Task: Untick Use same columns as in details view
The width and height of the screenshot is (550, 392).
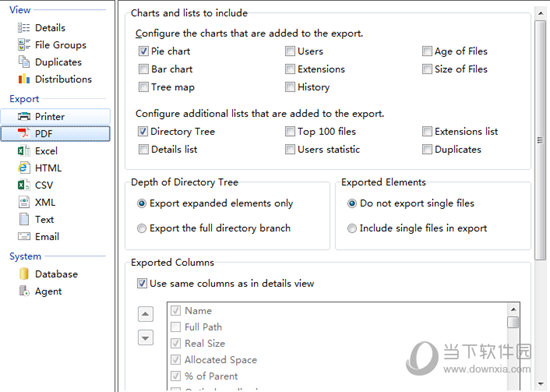Action: click(142, 283)
